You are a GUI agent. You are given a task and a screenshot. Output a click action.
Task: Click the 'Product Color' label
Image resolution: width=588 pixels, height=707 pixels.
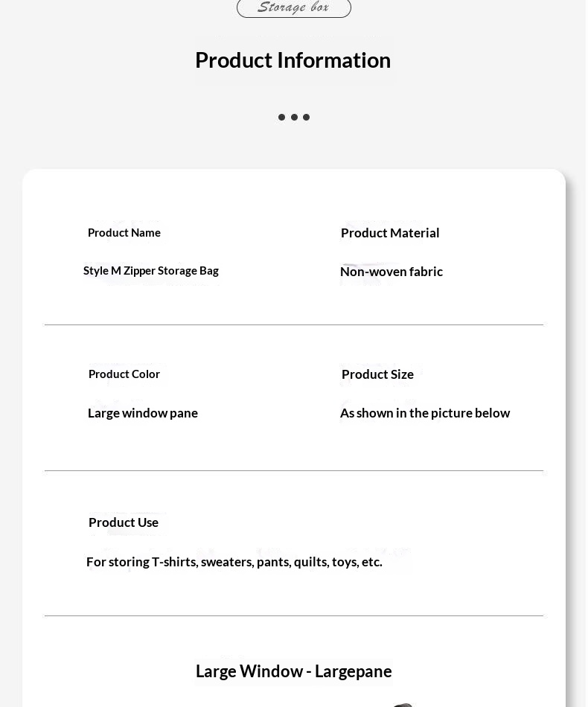click(x=124, y=374)
